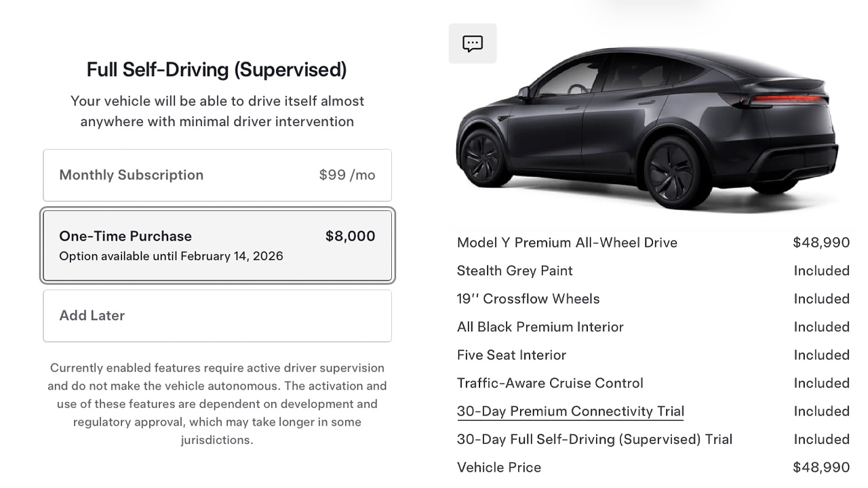The width and height of the screenshot is (868, 488).
Task: Select the Monthly Subscription option
Action: 217,176
